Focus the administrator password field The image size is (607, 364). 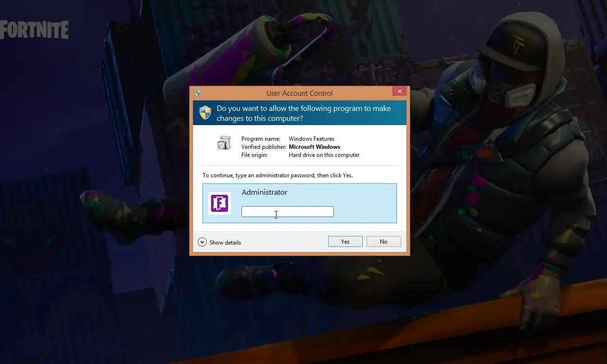coord(287,212)
